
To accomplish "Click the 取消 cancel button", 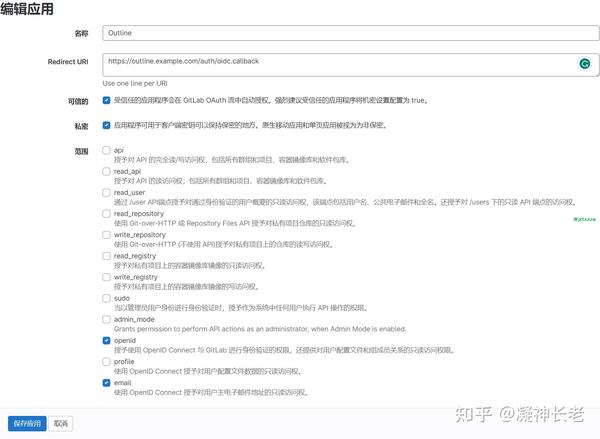I will tap(61, 423).
